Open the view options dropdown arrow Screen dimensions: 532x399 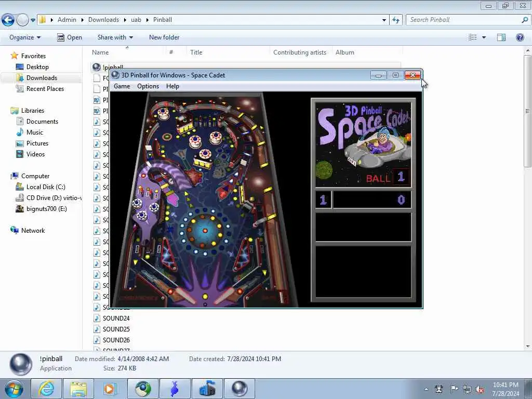click(x=484, y=37)
